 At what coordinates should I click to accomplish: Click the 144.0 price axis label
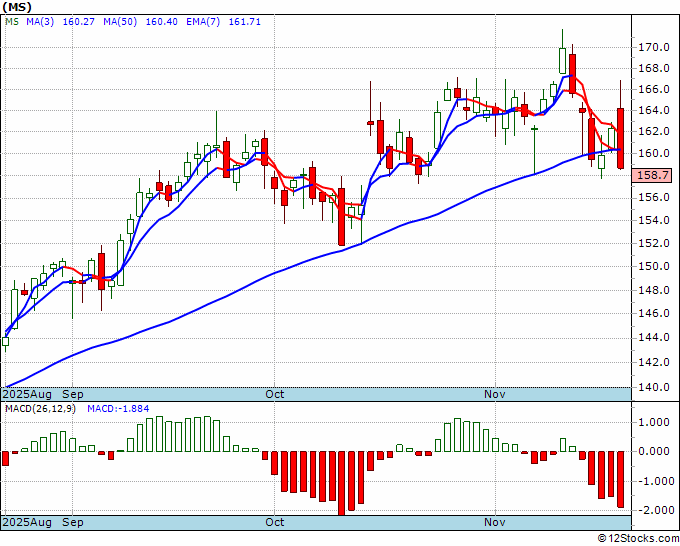pos(654,337)
